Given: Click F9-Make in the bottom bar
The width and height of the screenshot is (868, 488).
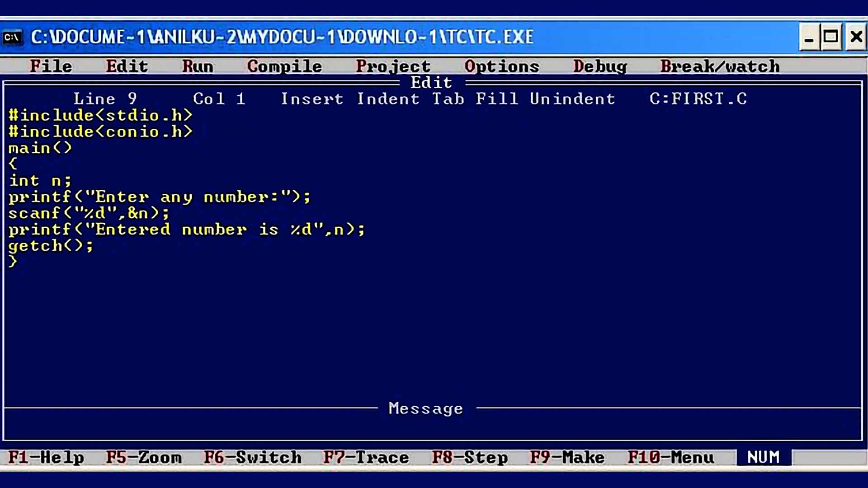Looking at the screenshot, I should [567, 457].
